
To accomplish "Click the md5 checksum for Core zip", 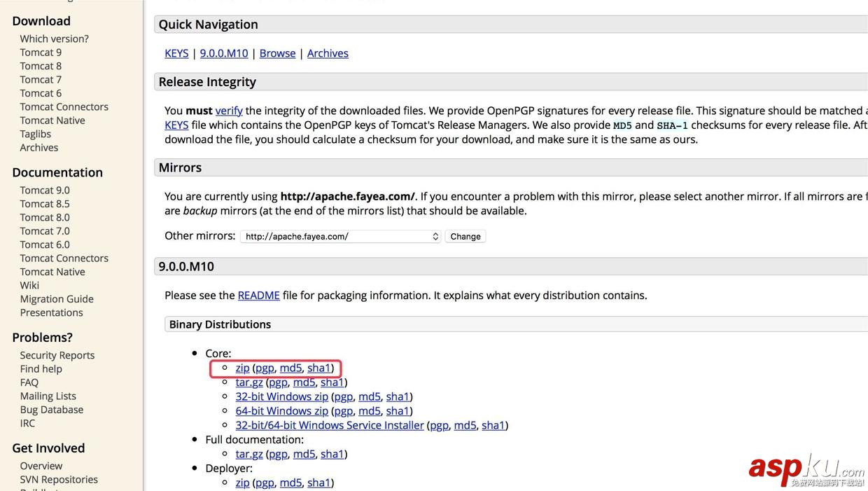I will (290, 368).
